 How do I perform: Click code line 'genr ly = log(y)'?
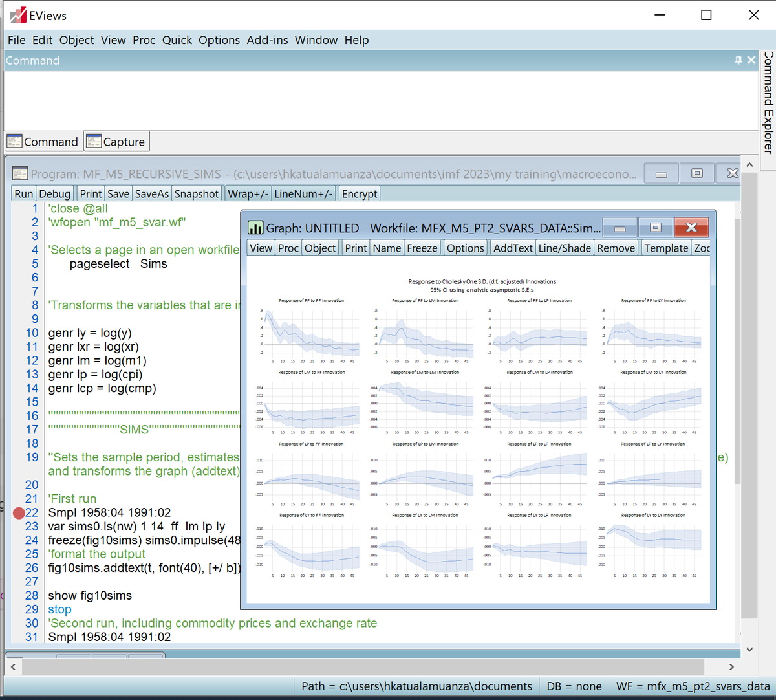(90, 333)
